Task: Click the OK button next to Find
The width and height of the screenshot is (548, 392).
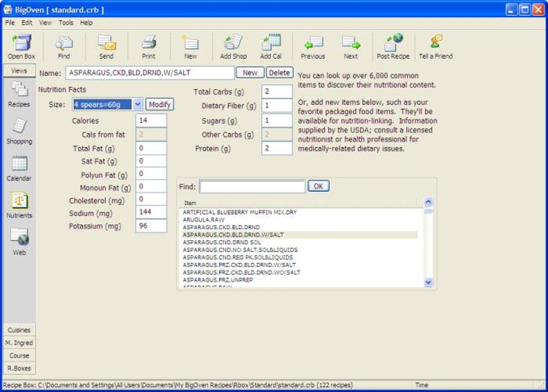Action: pyautogui.click(x=318, y=186)
